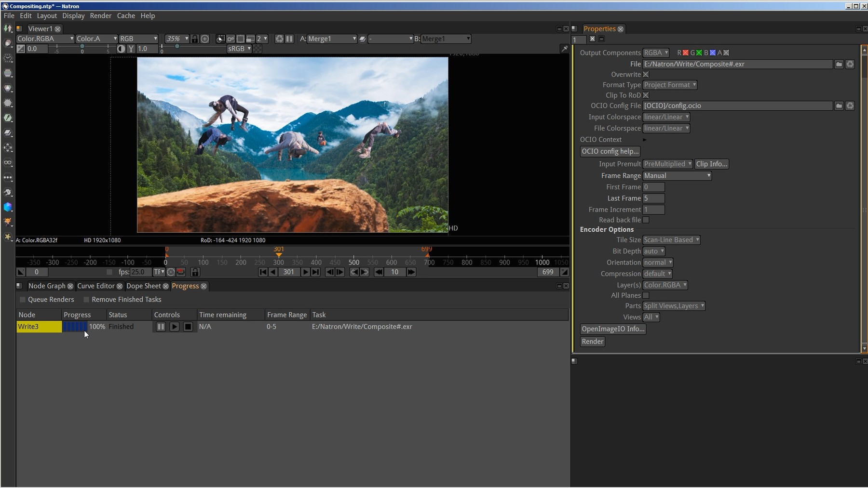This screenshot has width=868, height=488.
Task: Open the Render menu
Action: 101,15
